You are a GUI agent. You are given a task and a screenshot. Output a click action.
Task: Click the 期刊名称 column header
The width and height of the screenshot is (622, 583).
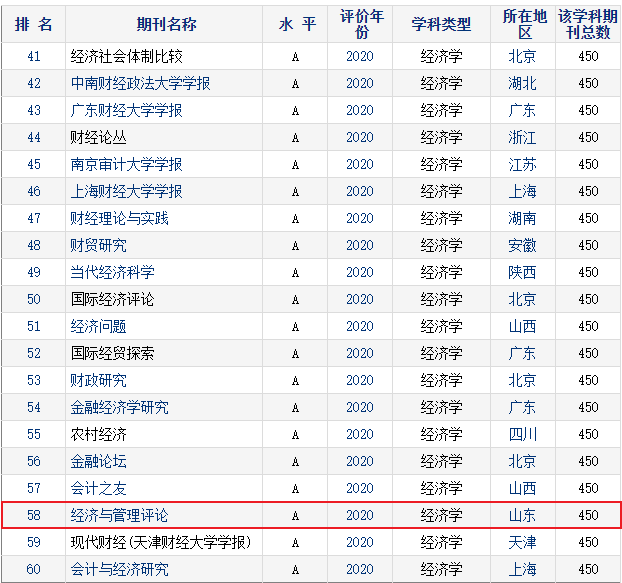click(164, 24)
